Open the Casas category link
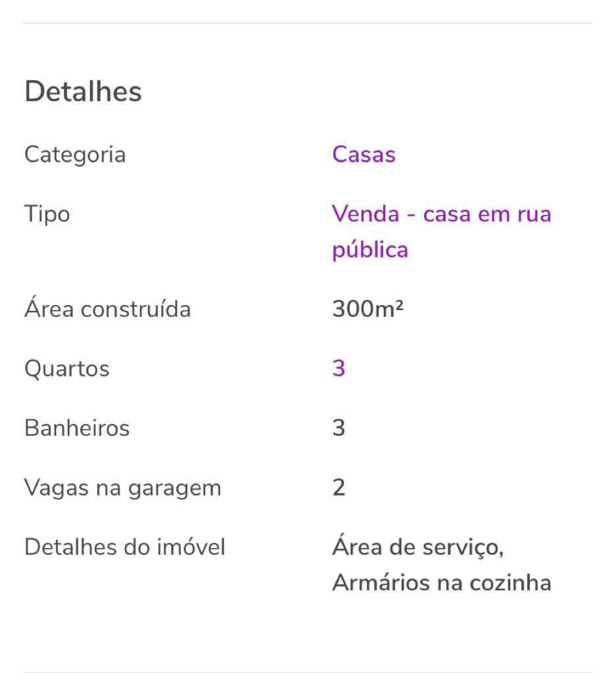616x673 pixels. [364, 154]
